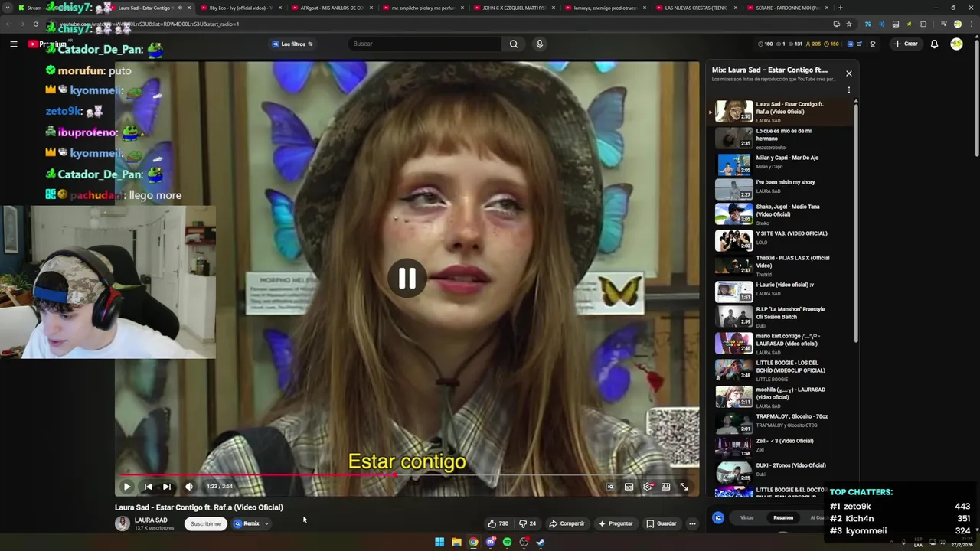This screenshot has width=980, height=551.
Task: Play 'I've been misin my story' in playlist
Action: (x=779, y=188)
